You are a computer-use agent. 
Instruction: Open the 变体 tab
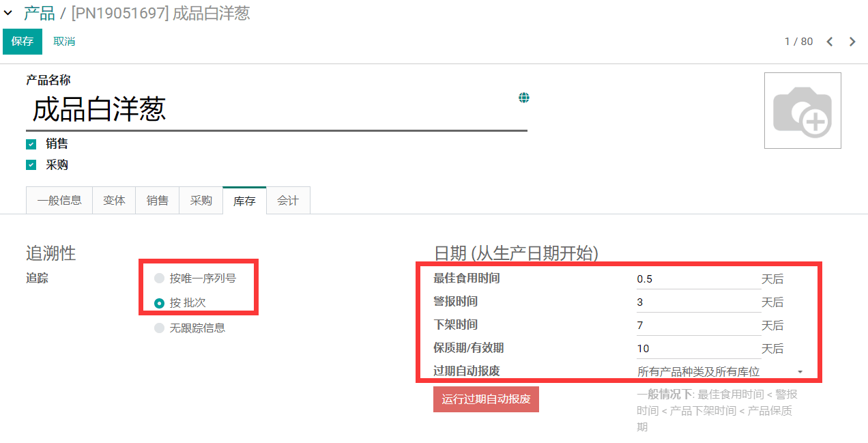pos(114,201)
